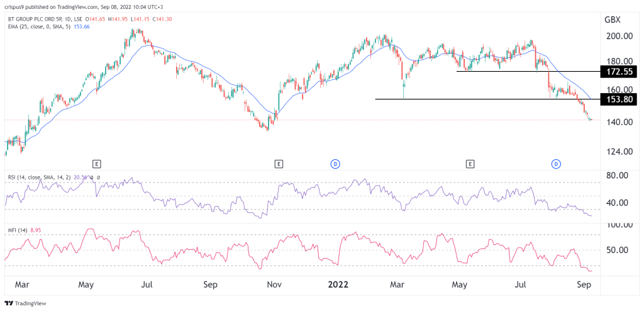Click the 140.00 price axis label
Screen dimensions: 644x311
click(x=619, y=122)
